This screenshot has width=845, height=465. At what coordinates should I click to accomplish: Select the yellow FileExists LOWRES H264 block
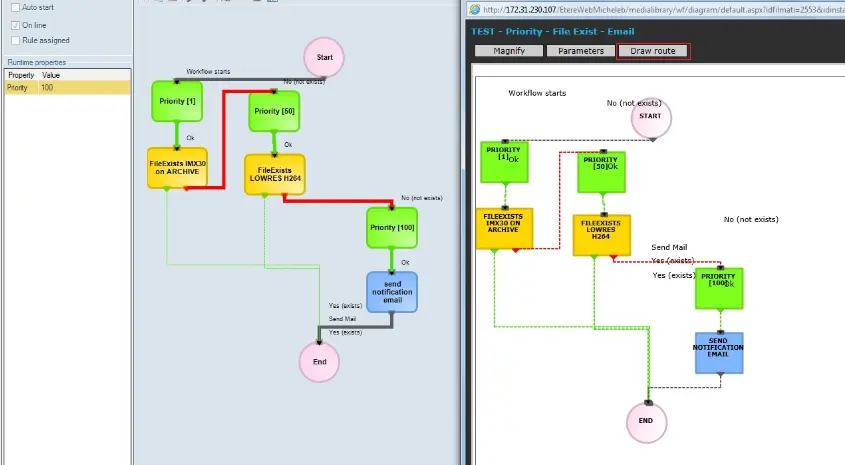click(x=274, y=175)
